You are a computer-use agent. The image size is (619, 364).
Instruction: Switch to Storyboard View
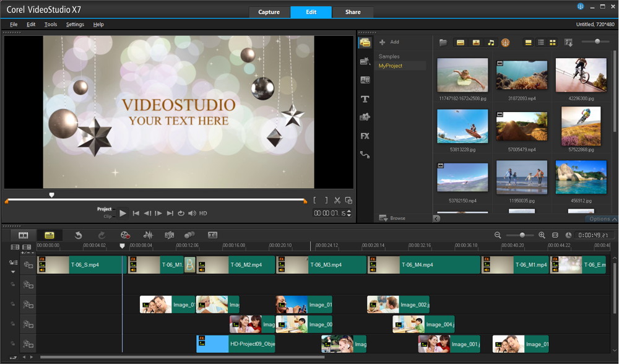[24, 235]
